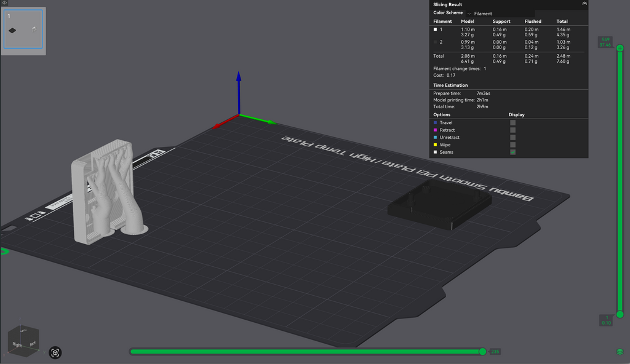Toggle the top-left sidebar collapse icon

(4, 2)
